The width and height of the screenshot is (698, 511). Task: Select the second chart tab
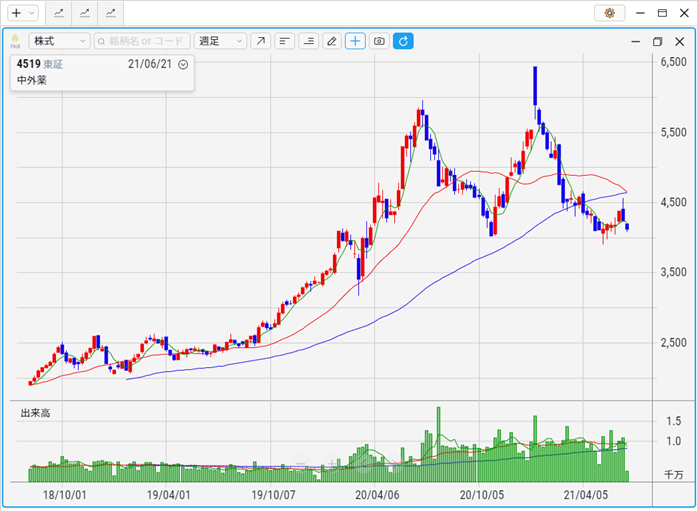[85, 13]
